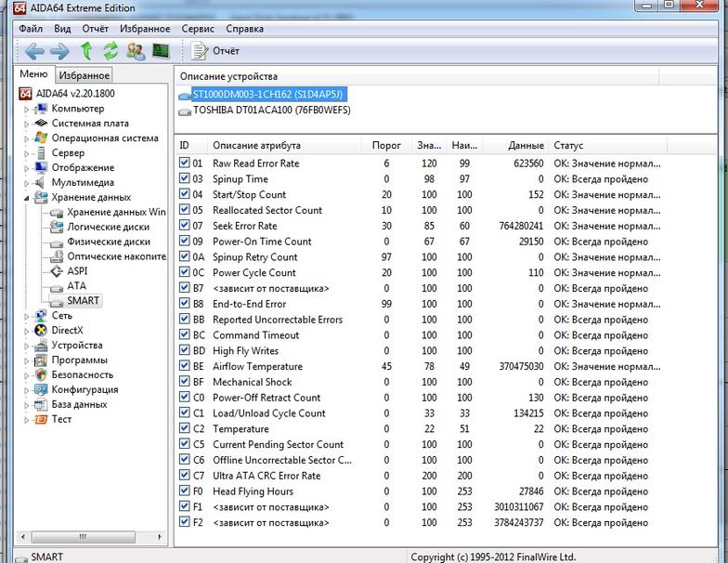This screenshot has width=728, height=563.
Task: Select the Конфигурация tree node
Action: click(x=85, y=390)
